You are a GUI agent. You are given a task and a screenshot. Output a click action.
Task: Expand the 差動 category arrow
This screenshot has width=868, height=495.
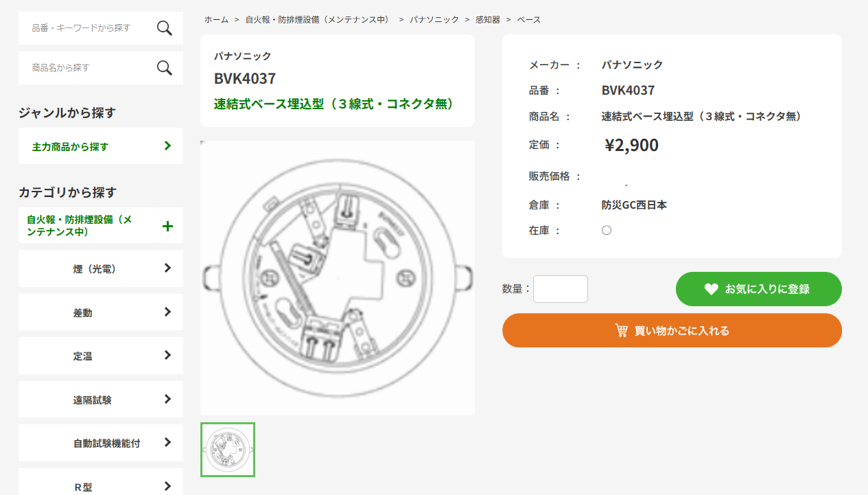[168, 312]
